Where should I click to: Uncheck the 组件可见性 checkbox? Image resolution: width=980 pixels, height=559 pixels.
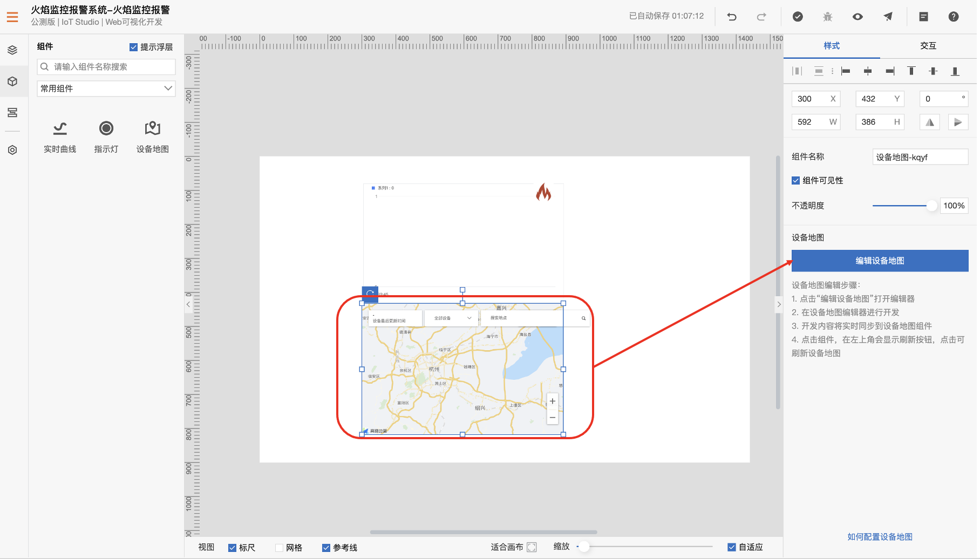(795, 180)
